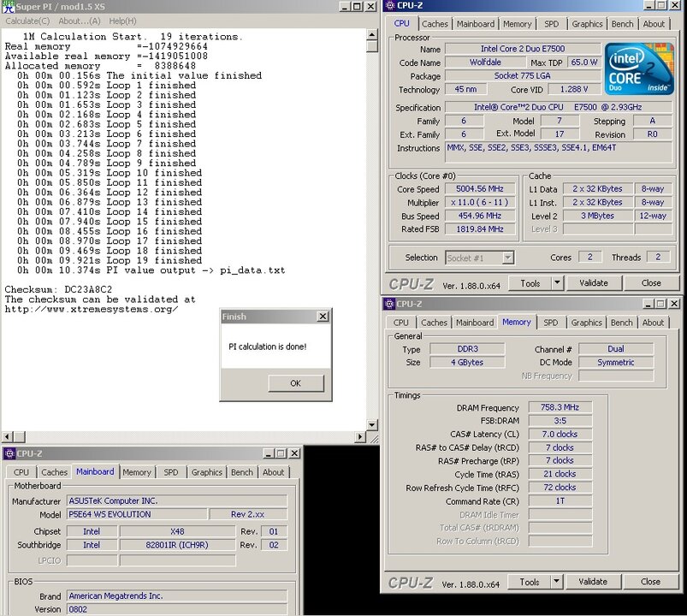
Task: Open the About tab in the Mainboard CPU-Z window
Action: (x=274, y=473)
